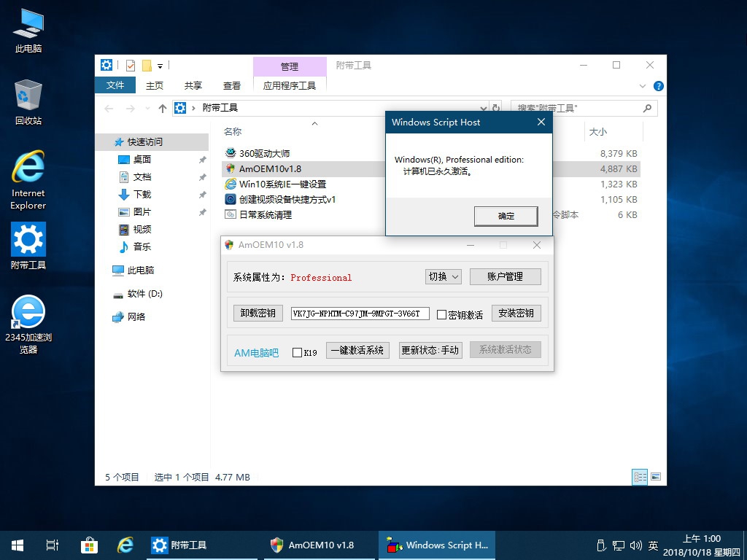Toggle the K19 checkbox
The height and width of the screenshot is (560, 747).
298,352
